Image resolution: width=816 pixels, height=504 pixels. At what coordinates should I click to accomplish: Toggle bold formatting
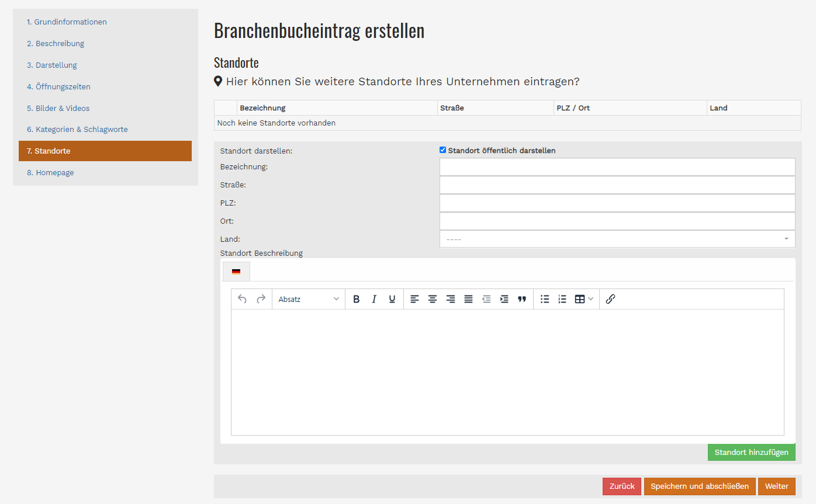click(357, 299)
